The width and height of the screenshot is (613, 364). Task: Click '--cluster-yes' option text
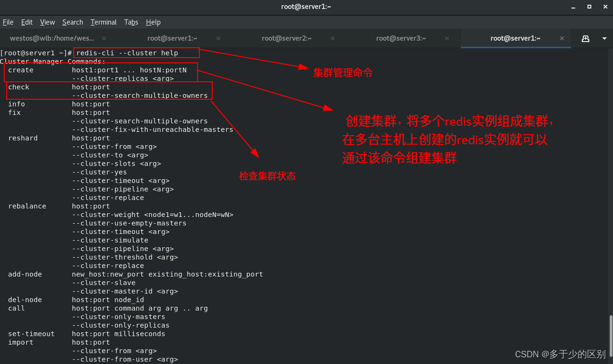tap(100, 172)
